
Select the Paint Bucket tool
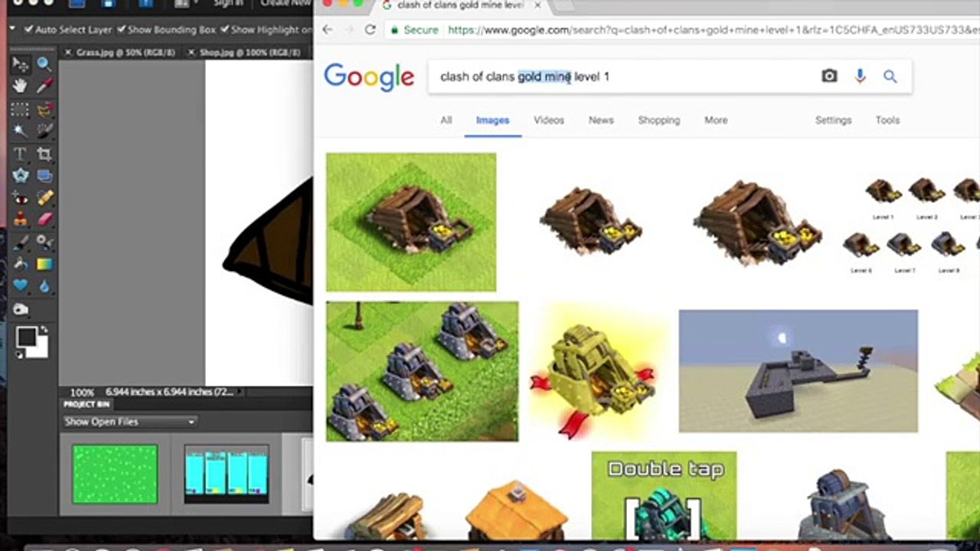tap(21, 264)
